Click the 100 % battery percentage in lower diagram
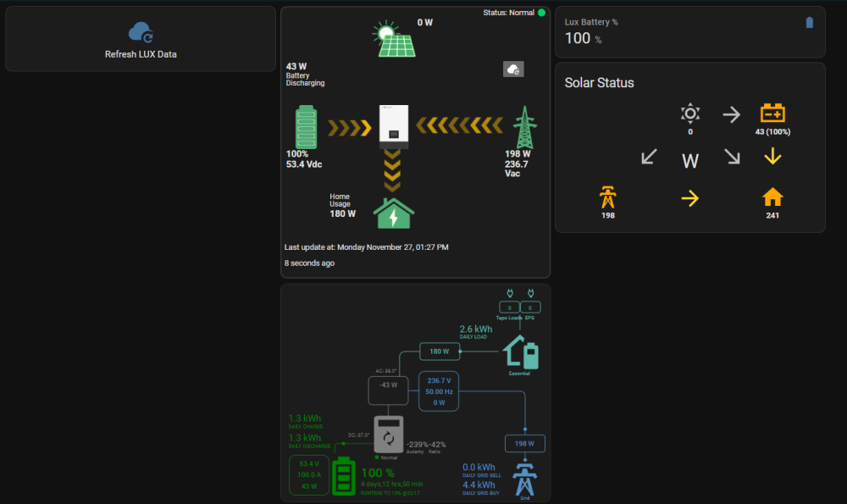The height and width of the screenshot is (504, 847). click(378, 474)
